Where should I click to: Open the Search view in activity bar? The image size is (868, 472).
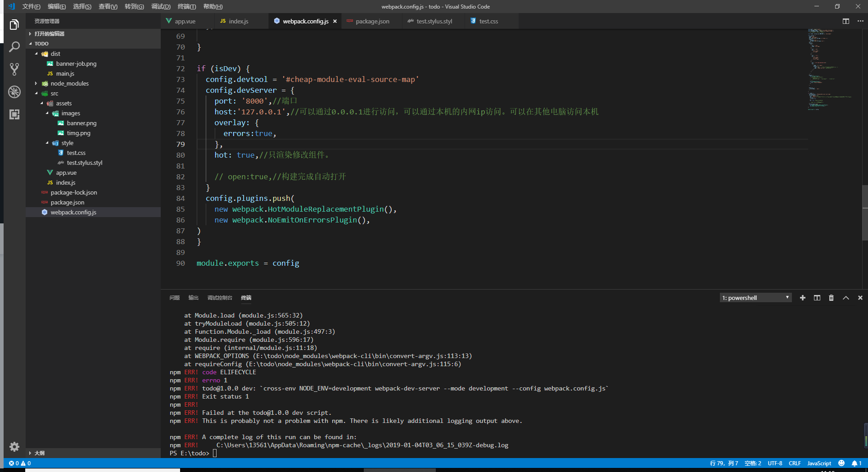coord(14,47)
